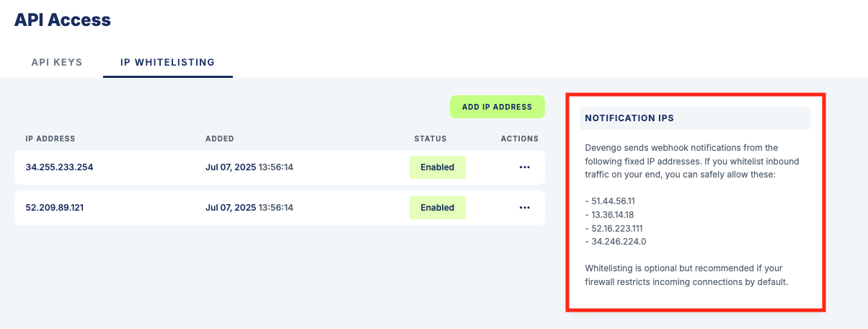Switch to the API Keys tab
Viewport: 868px width, 329px height.
57,62
